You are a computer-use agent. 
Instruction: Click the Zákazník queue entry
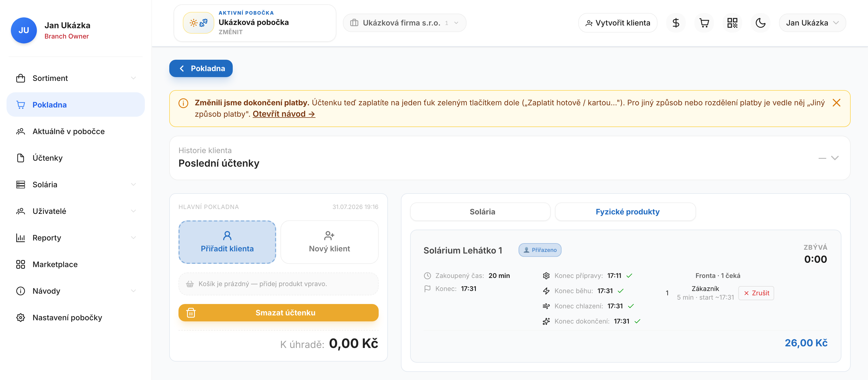(705, 293)
